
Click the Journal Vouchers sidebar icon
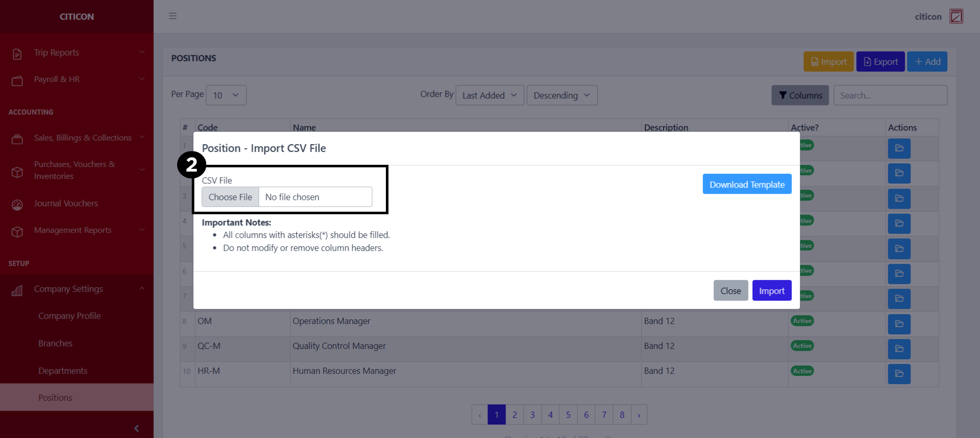(x=17, y=205)
